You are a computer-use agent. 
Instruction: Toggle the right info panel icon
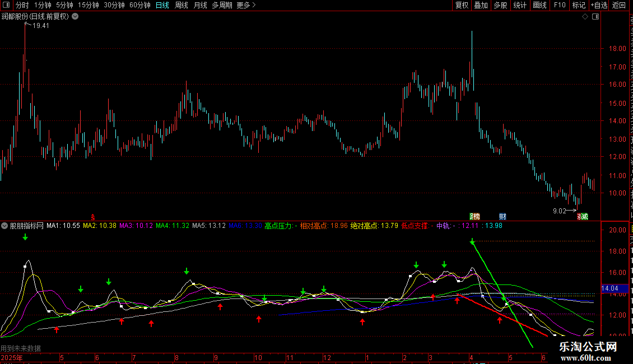click(x=595, y=17)
